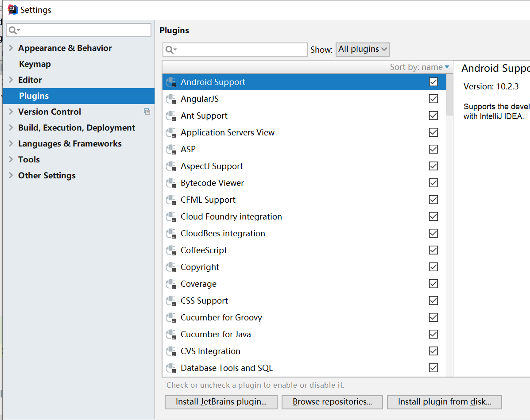530x420 pixels.
Task: Click the Coverage plugin icon
Action: pos(171,284)
